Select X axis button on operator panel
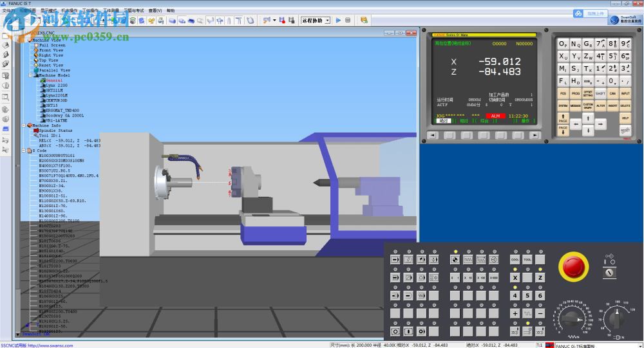This screenshot has height=348, width=644. click(515, 277)
